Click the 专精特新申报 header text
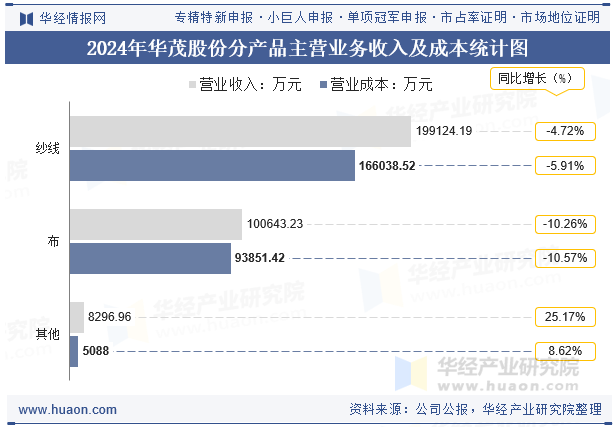The height and width of the screenshot is (427, 615). (x=213, y=17)
